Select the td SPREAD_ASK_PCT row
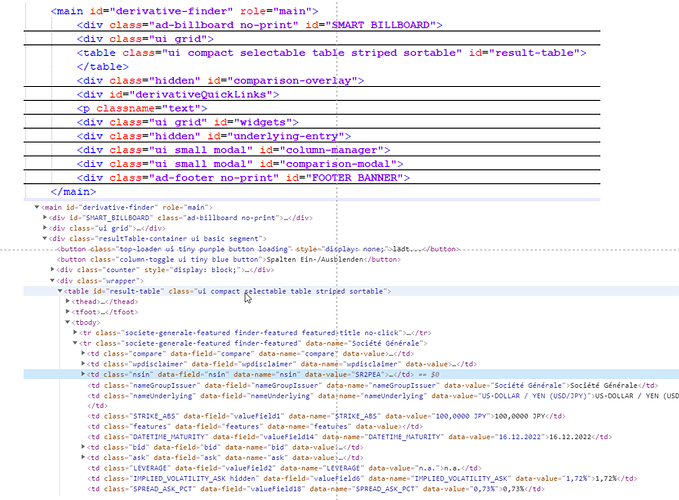This screenshot has height=500, width=679. pyautogui.click(x=316, y=489)
